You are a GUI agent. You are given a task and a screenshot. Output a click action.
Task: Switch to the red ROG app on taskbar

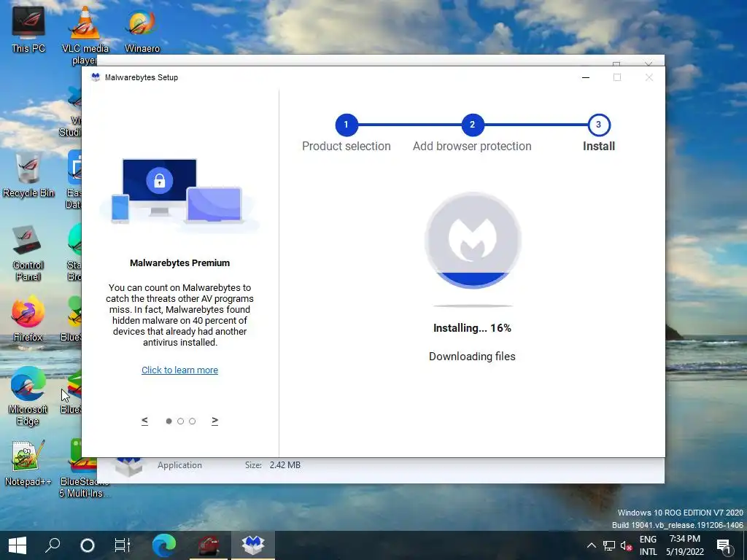point(208,545)
